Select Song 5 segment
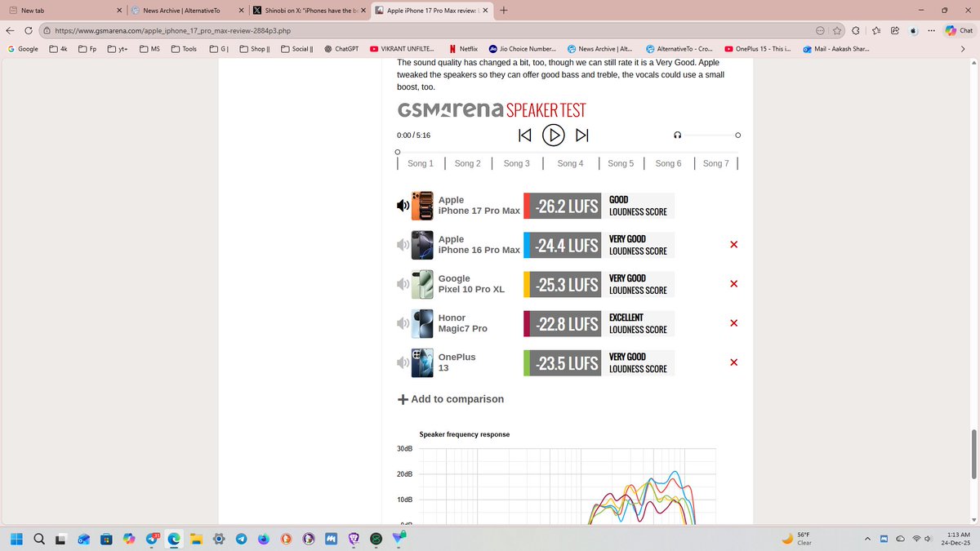 click(x=621, y=163)
